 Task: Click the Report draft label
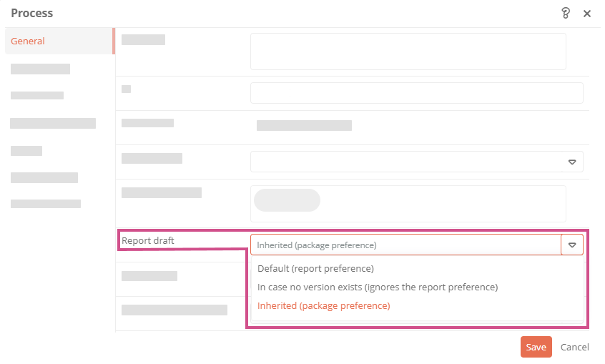click(x=147, y=240)
